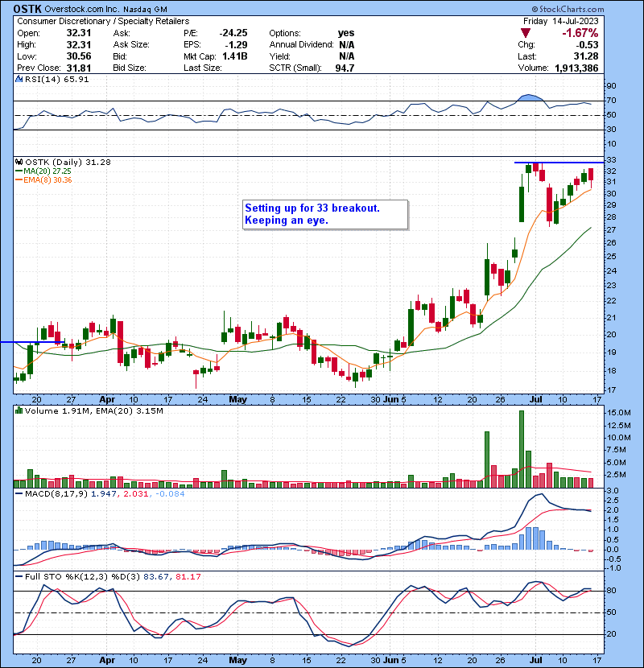Image resolution: width=644 pixels, height=668 pixels.
Task: Click the EPS value -1.29
Action: (x=237, y=45)
